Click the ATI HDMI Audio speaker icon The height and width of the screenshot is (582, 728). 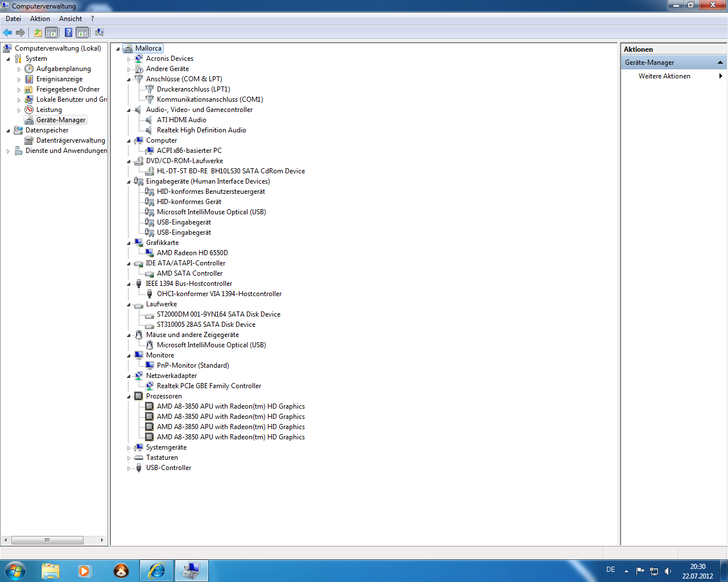point(149,120)
